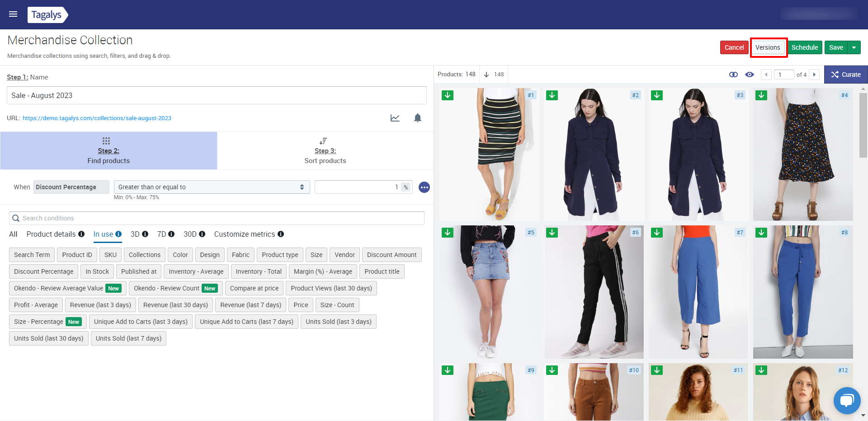Click the 3D info icon
The width and height of the screenshot is (868, 421).
click(x=145, y=234)
